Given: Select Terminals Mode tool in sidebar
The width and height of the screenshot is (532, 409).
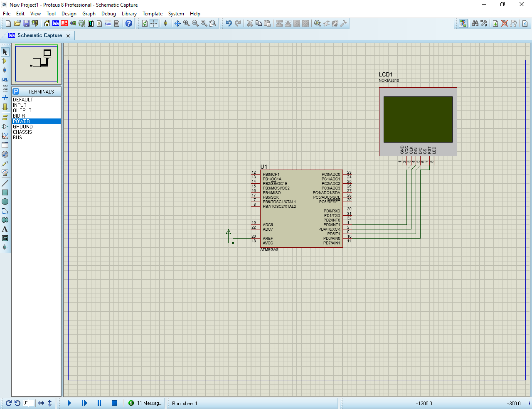Looking at the screenshot, I should pos(5,117).
